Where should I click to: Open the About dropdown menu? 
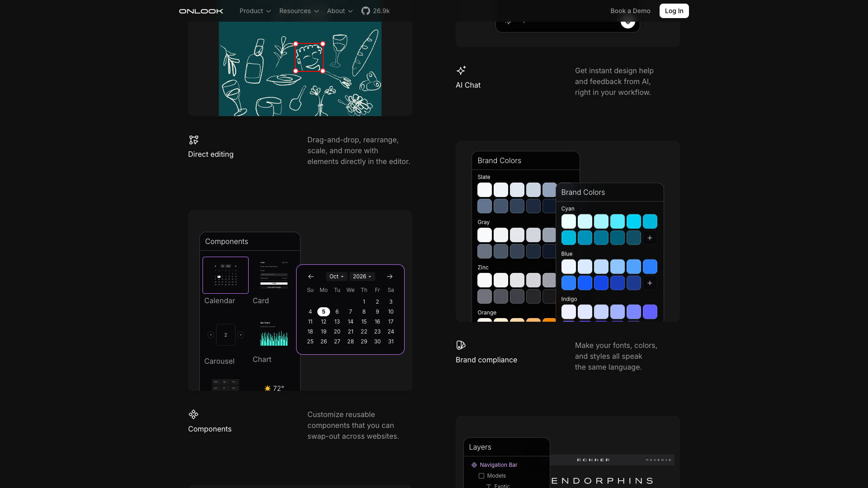point(340,11)
